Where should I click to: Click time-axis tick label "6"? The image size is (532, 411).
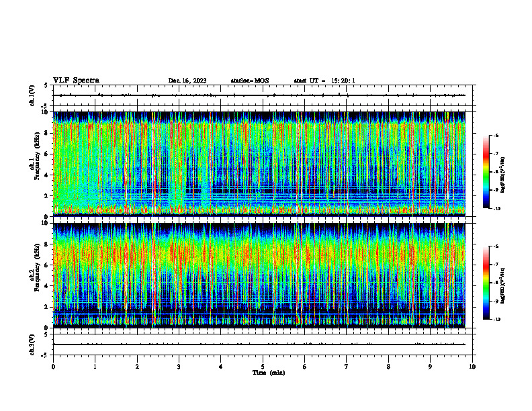point(304,367)
